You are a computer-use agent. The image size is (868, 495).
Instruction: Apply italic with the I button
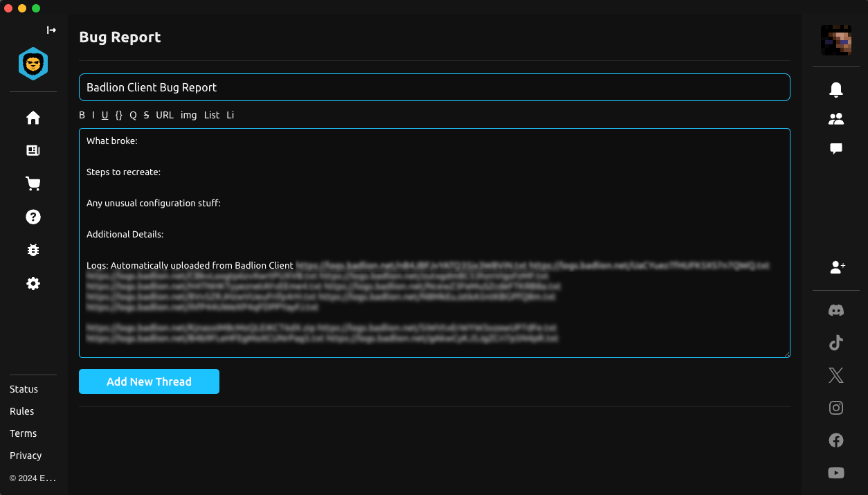[93, 115]
